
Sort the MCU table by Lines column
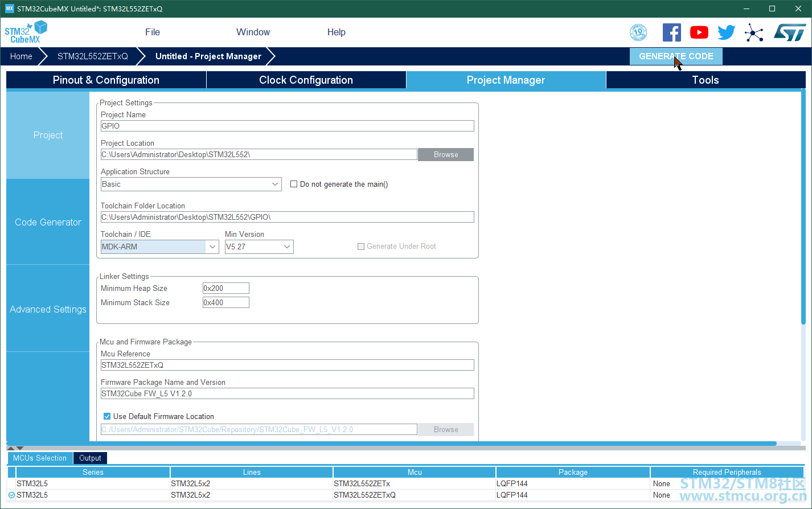[x=252, y=473]
